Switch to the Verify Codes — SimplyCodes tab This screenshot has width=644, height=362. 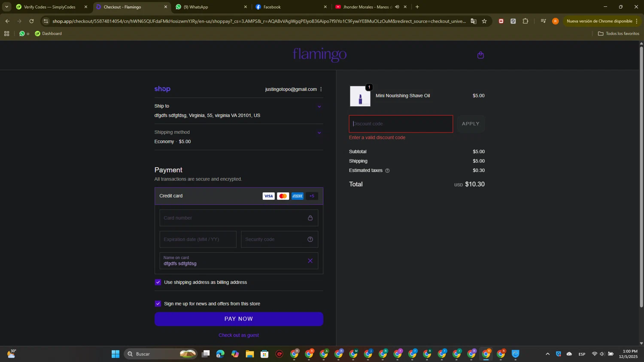pyautogui.click(x=50, y=7)
